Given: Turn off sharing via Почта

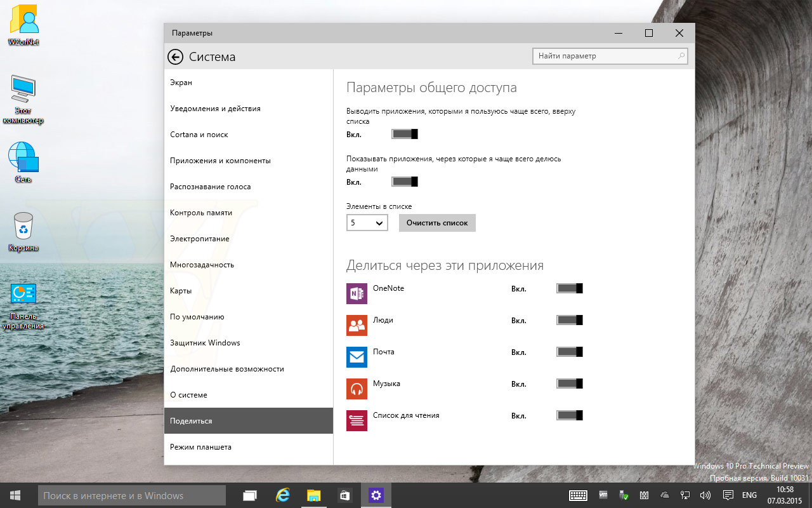Looking at the screenshot, I should coord(570,352).
